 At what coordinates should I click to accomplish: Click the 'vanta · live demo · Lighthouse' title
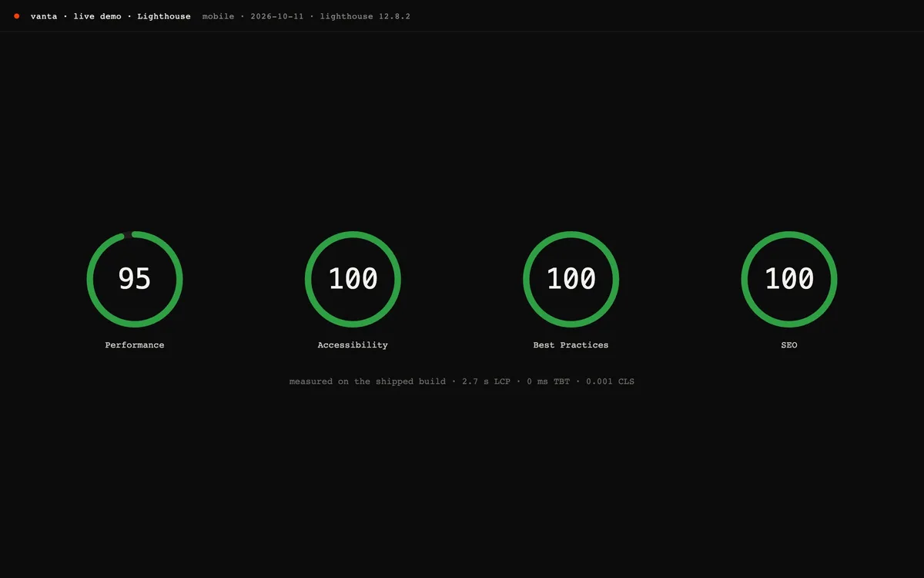tap(111, 16)
